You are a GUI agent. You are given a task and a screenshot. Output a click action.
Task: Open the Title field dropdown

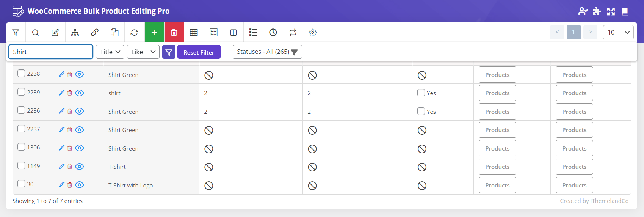click(x=110, y=52)
